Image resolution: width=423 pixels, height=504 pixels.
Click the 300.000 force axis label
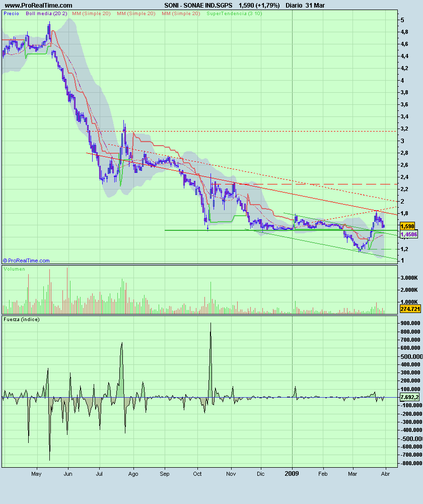click(x=410, y=372)
